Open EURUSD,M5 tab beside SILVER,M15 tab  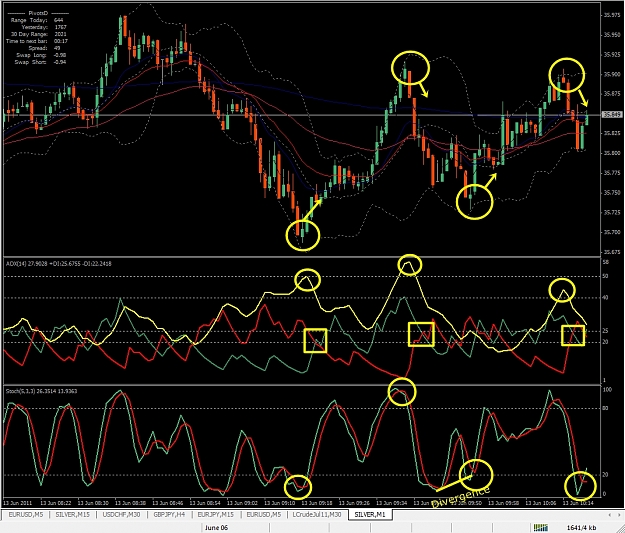[26, 515]
